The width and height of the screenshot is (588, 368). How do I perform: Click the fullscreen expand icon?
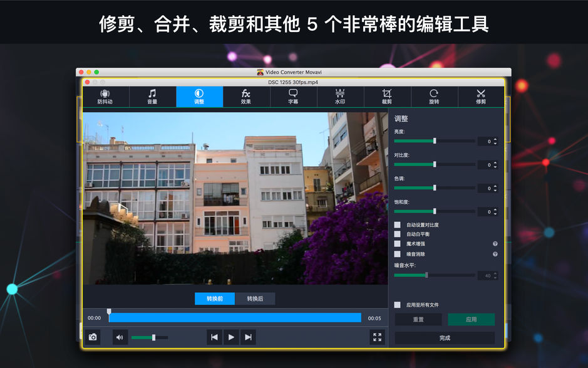(378, 337)
